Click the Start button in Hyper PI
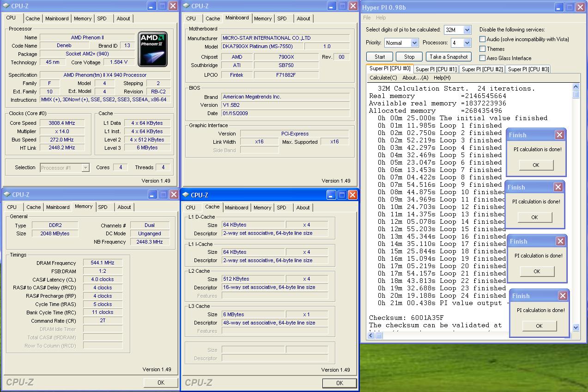Screen dimensions: 588x392 tap(380, 57)
